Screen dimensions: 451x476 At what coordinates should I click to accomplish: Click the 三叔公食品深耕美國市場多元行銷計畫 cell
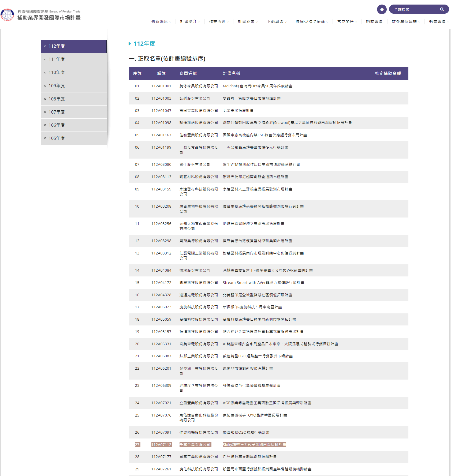click(x=256, y=147)
